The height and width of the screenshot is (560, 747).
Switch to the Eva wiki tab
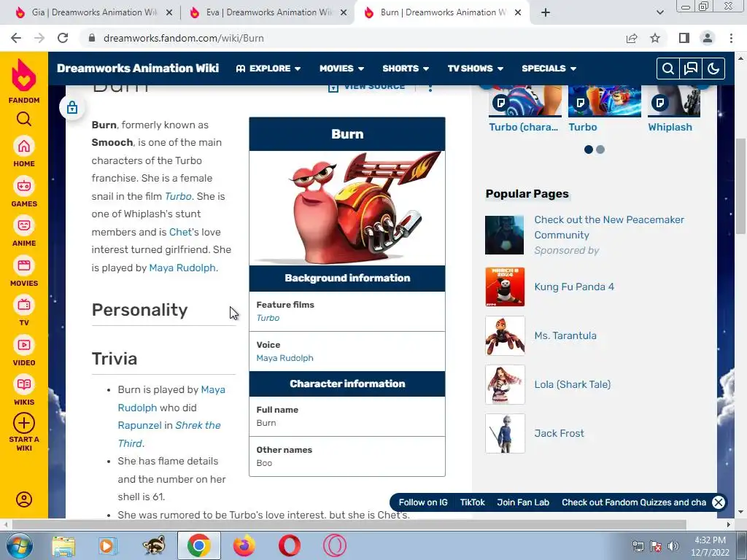[268, 12]
